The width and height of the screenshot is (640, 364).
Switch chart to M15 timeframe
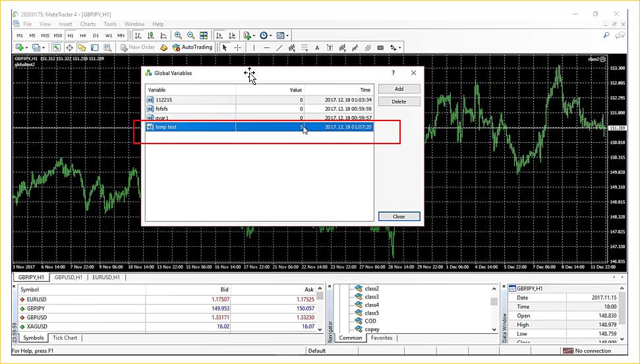pyautogui.click(x=45, y=36)
